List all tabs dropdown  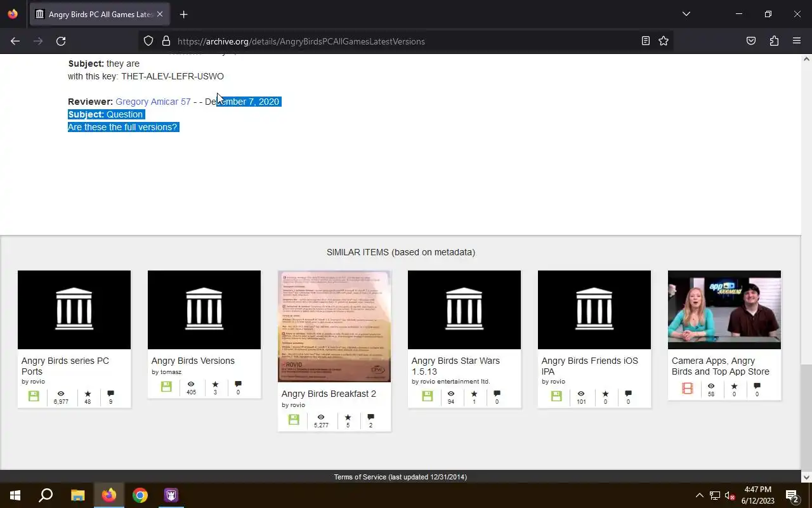(686, 14)
